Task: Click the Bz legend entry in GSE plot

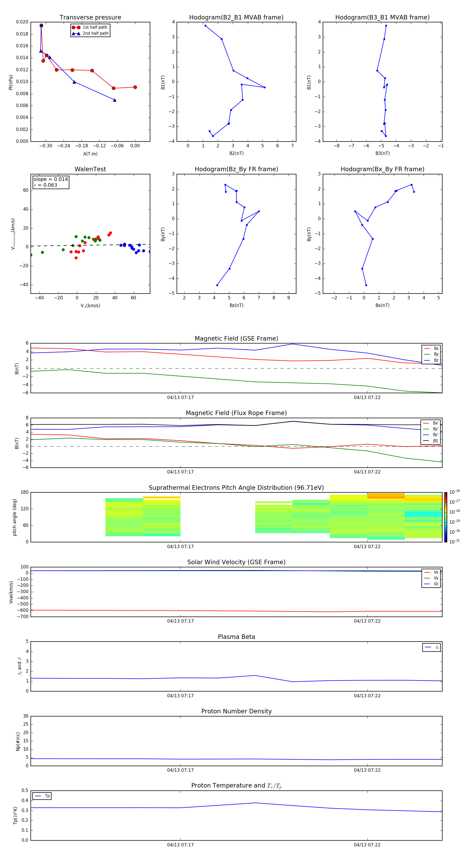Action: tap(431, 360)
